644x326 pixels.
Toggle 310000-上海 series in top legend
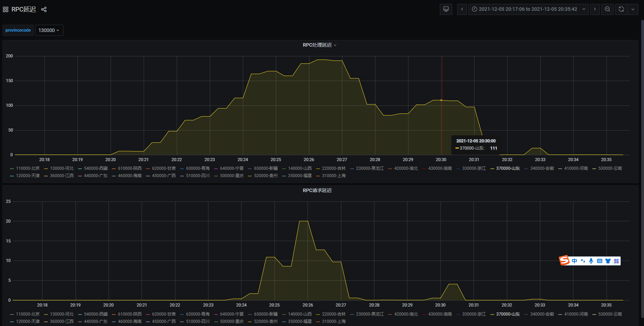(x=334, y=176)
